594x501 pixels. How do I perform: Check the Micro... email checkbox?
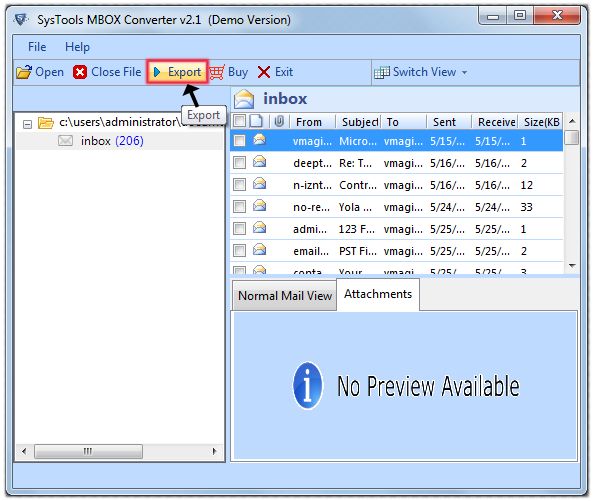click(239, 141)
